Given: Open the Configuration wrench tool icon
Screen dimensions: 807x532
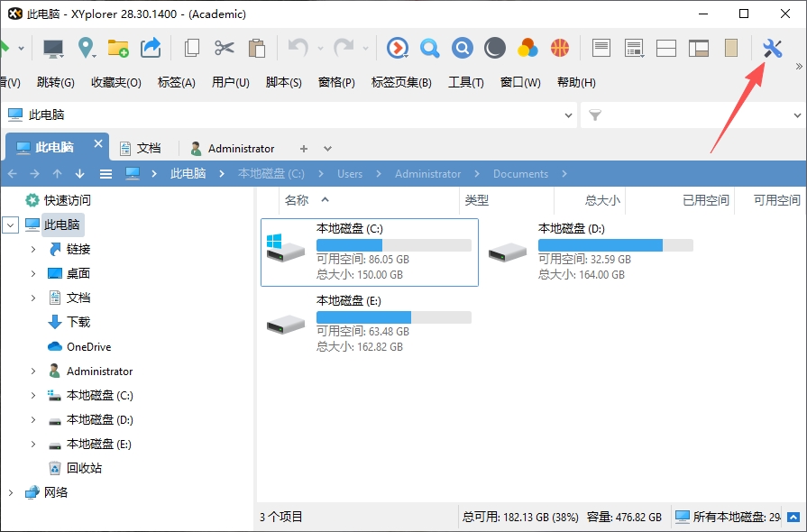Looking at the screenshot, I should 772,49.
